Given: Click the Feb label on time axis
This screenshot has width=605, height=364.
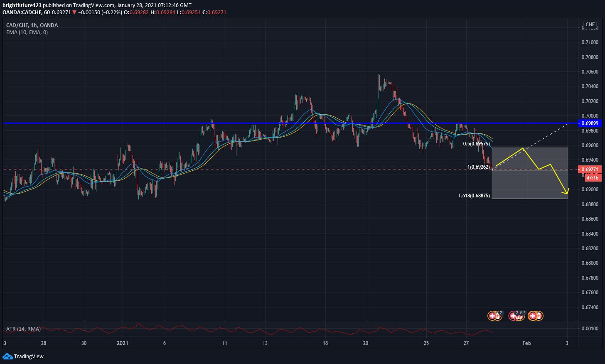Looking at the screenshot, I should pos(526,343).
